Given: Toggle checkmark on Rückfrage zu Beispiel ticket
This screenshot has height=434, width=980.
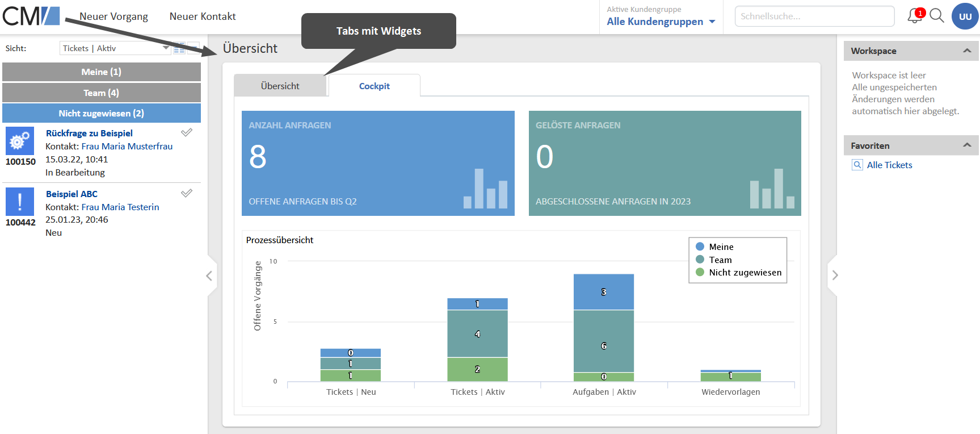Looking at the screenshot, I should [x=187, y=132].
